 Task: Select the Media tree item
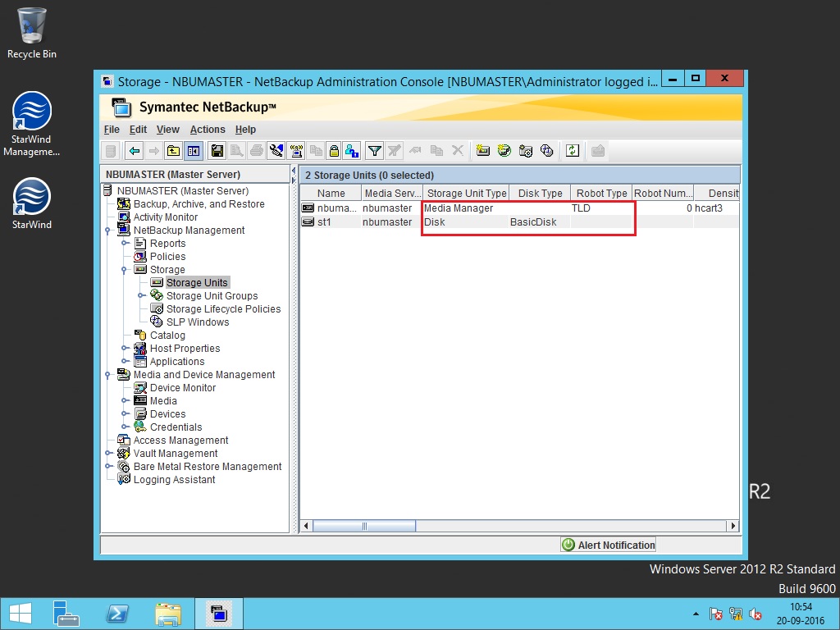tap(163, 401)
